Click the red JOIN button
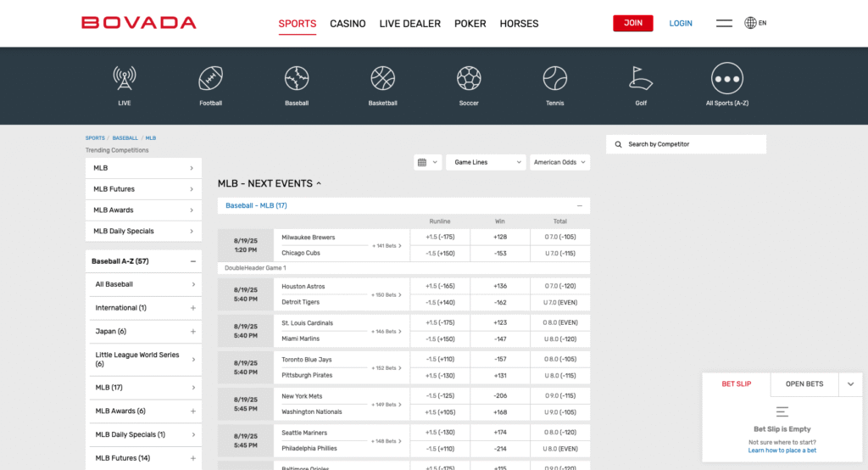Viewport: 868px width, 470px height. 632,24
